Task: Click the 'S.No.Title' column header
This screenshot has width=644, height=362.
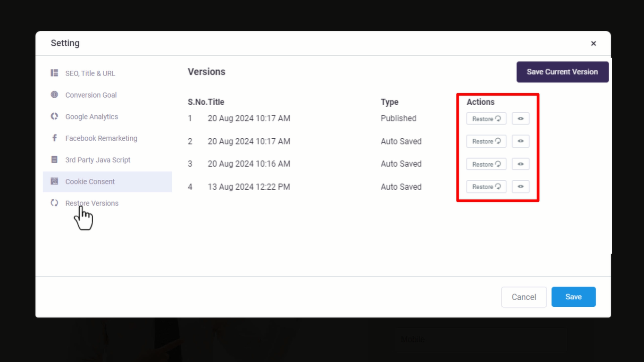Action: (x=206, y=102)
